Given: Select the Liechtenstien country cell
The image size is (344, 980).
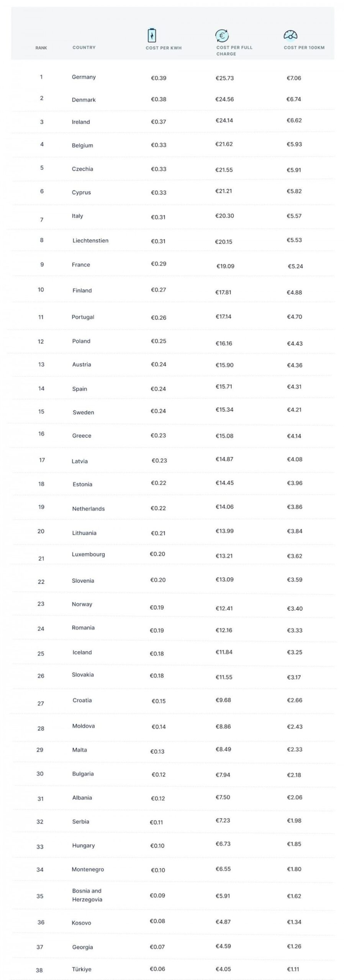Looking at the screenshot, I should (90, 240).
